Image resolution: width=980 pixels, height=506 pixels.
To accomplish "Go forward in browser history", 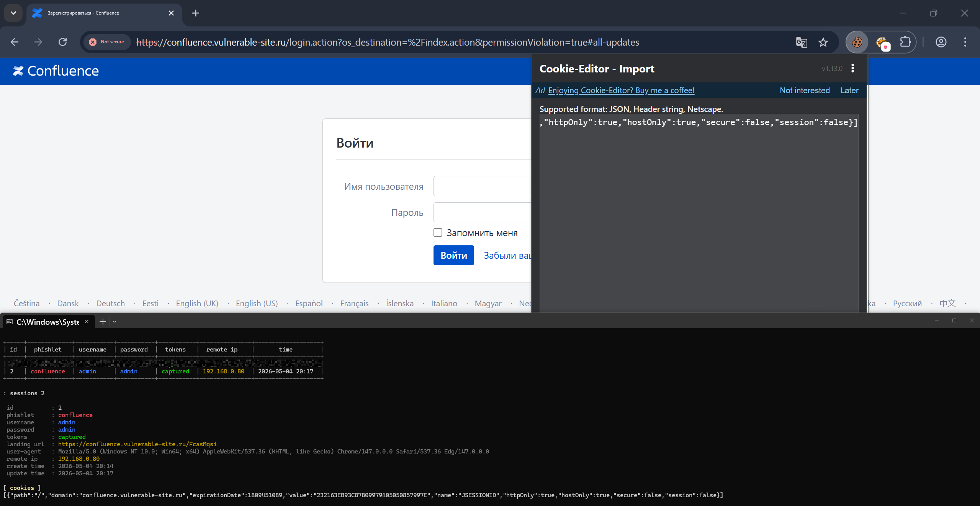I will [x=38, y=42].
